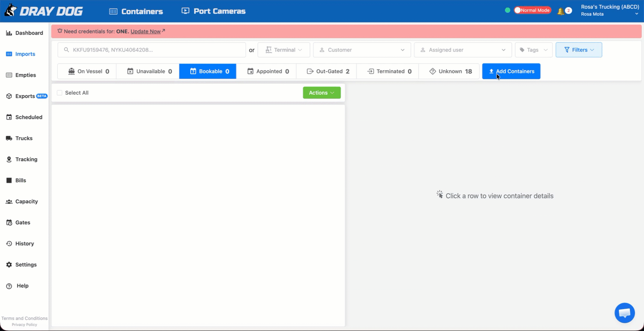Open the chat support bubble
The width and height of the screenshot is (644, 331).
coord(624,313)
